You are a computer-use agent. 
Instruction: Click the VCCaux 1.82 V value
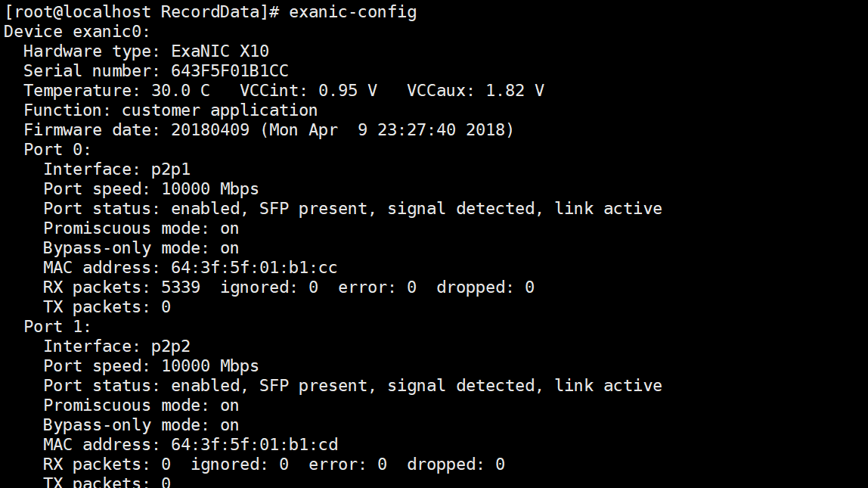(514, 91)
